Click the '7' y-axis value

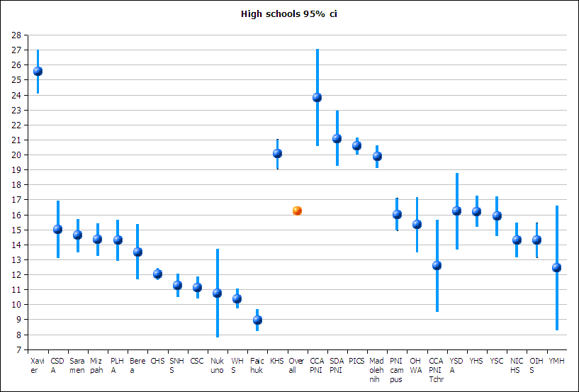[x=19, y=350]
